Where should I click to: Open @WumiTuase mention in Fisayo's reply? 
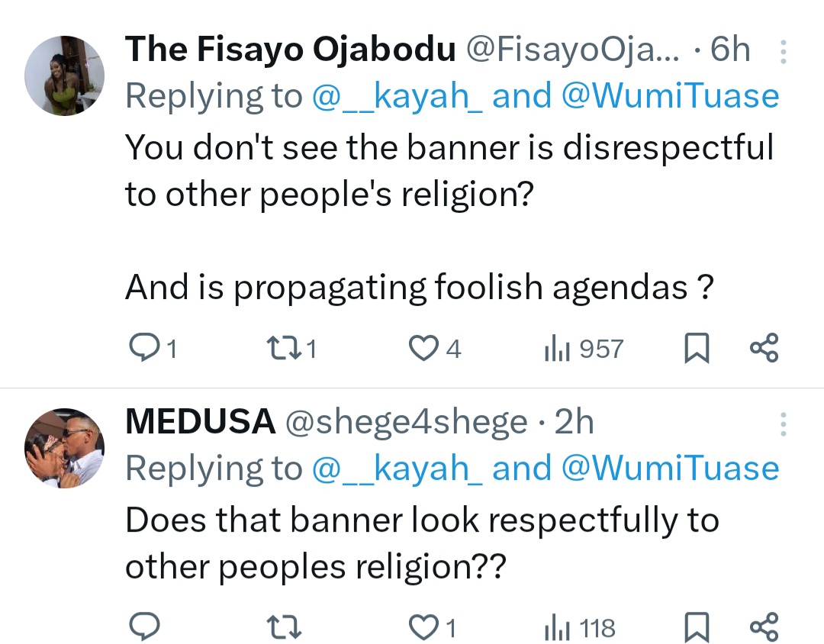click(670, 96)
